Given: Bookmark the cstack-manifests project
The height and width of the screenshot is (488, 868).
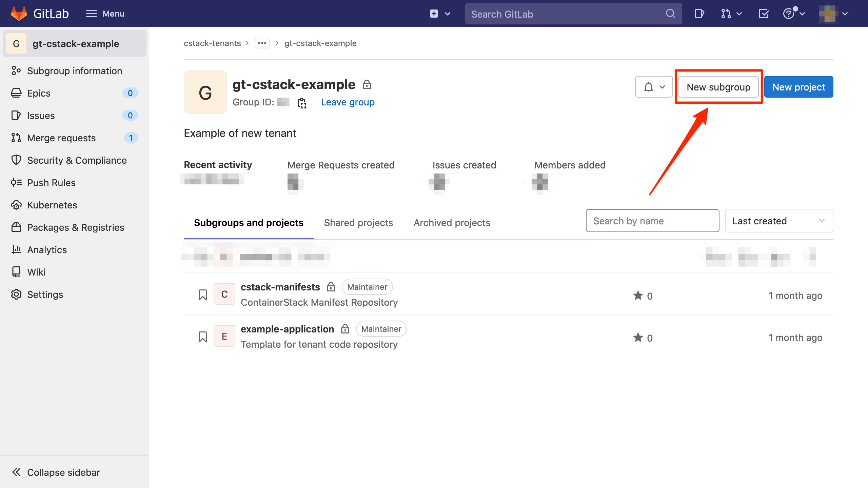Looking at the screenshot, I should tap(202, 294).
